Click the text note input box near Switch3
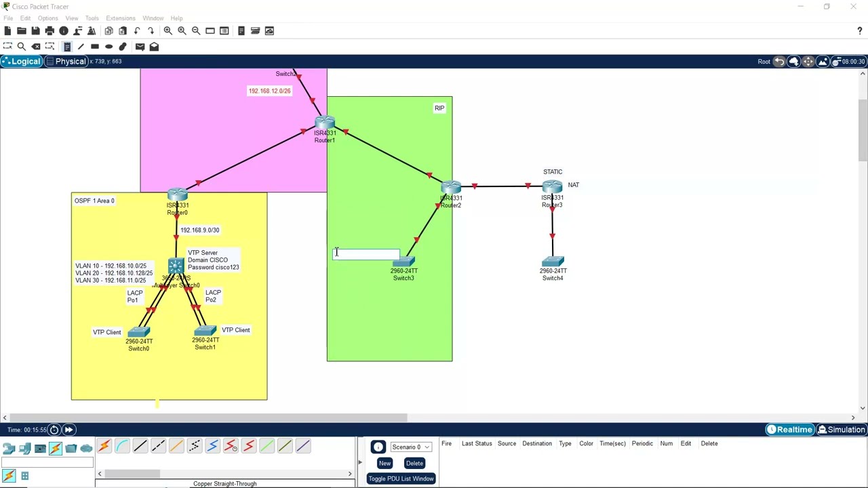This screenshot has height=488, width=868. (x=366, y=254)
